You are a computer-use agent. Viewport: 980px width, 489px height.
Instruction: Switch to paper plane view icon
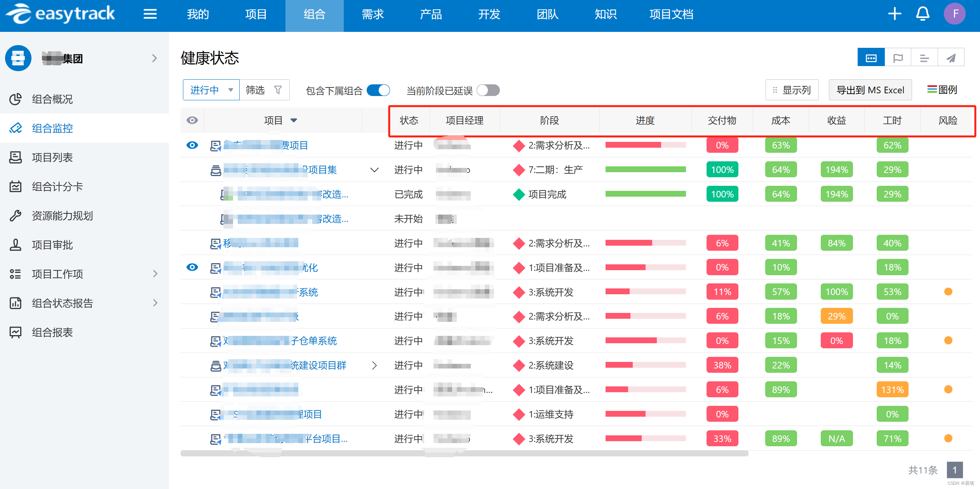[x=950, y=58]
